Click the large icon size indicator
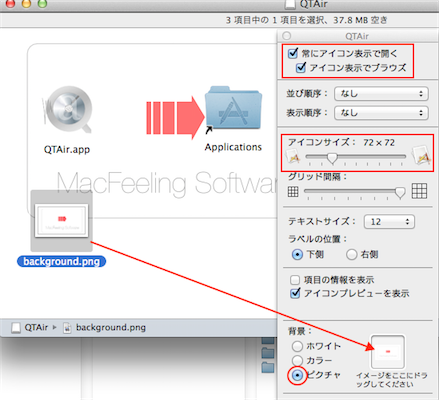This screenshot has height=400, width=439. click(x=421, y=155)
